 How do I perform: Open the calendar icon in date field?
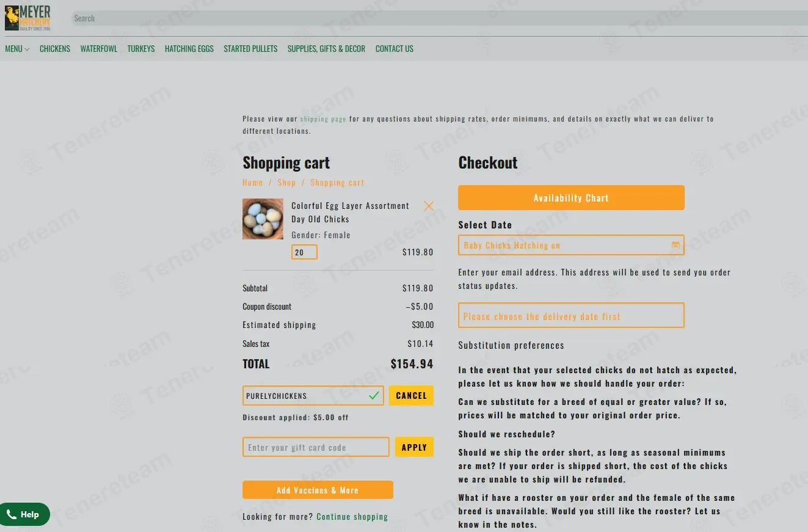pyautogui.click(x=675, y=245)
